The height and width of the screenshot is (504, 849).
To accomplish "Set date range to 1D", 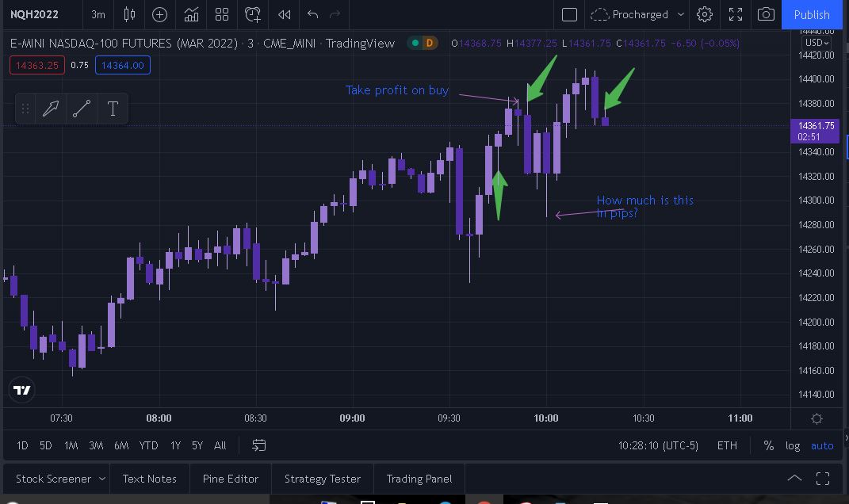I will pyautogui.click(x=22, y=445).
